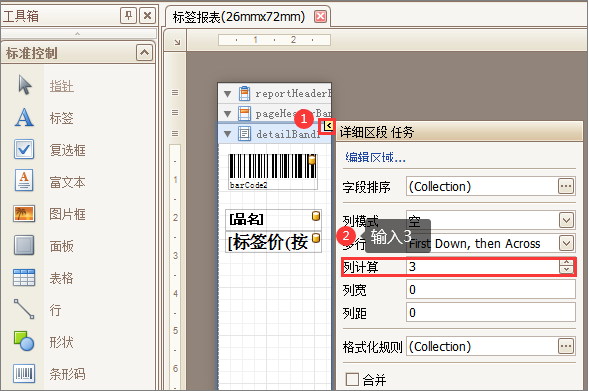Select the Label (标签) tool icon
The width and height of the screenshot is (589, 391).
(x=24, y=117)
